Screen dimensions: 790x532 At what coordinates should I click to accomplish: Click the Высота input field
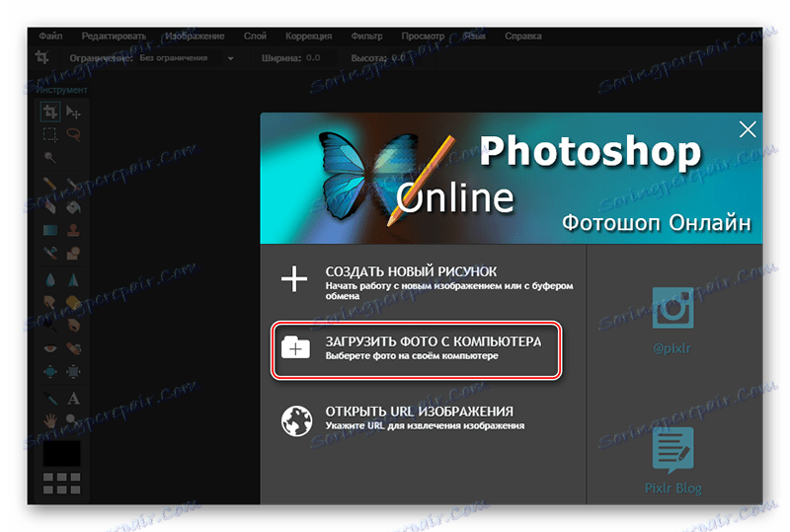406,58
